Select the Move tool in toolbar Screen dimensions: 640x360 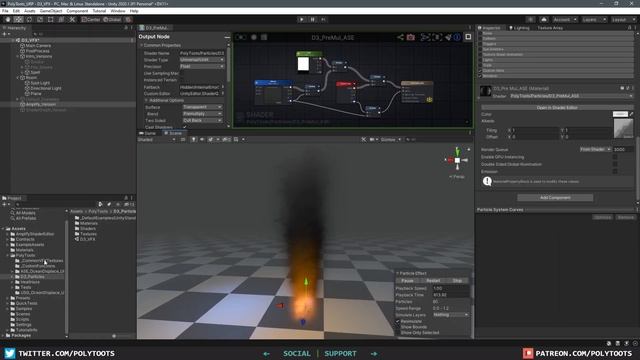click(18, 19)
